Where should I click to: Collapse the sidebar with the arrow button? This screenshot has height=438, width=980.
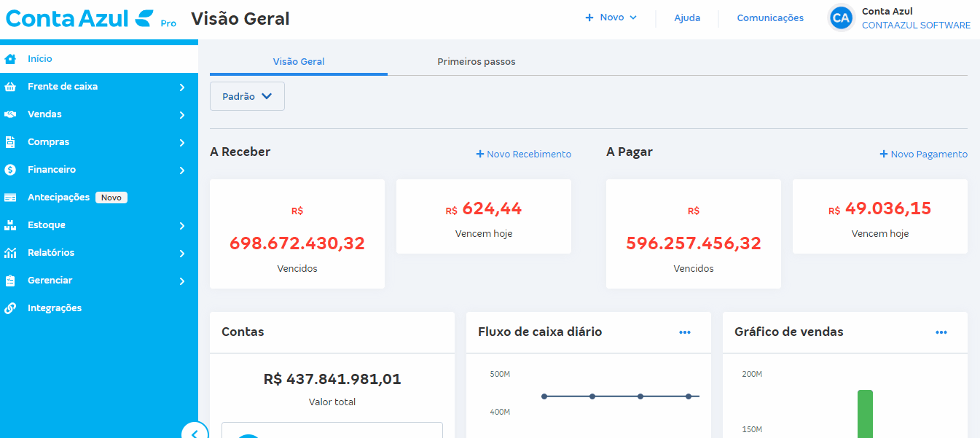pyautogui.click(x=194, y=433)
